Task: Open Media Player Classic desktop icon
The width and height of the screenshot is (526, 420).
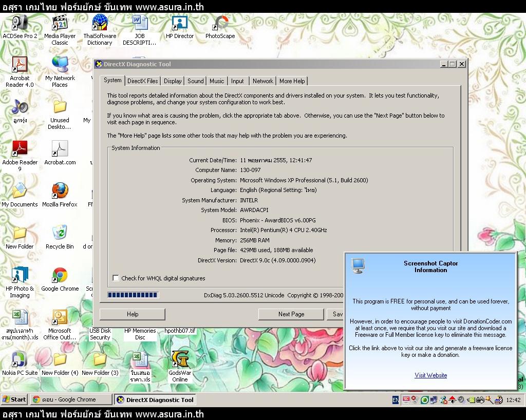Action: click(x=60, y=30)
